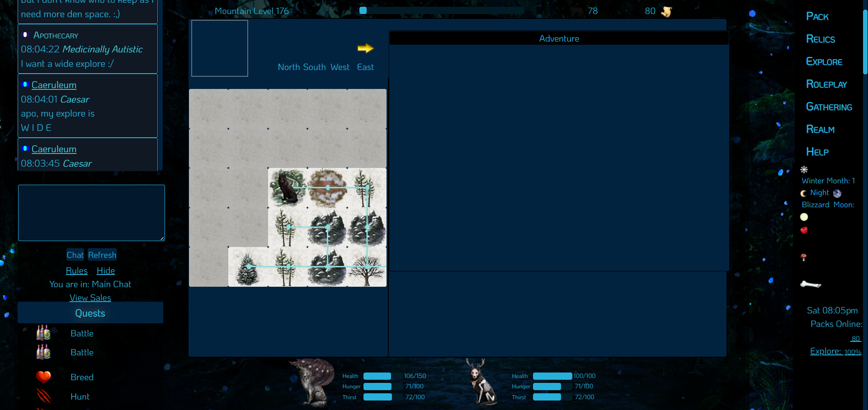Click the Adventure panel header

tap(559, 38)
